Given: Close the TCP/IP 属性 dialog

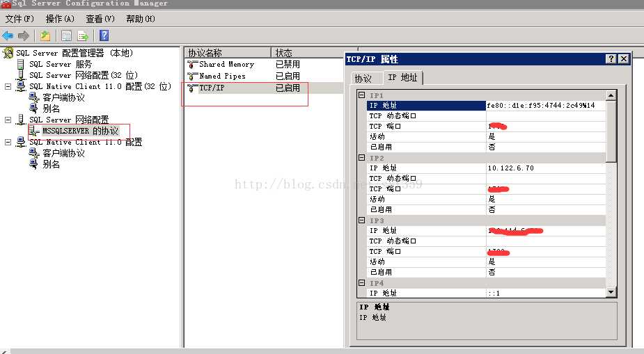Looking at the screenshot, I should (x=624, y=58).
